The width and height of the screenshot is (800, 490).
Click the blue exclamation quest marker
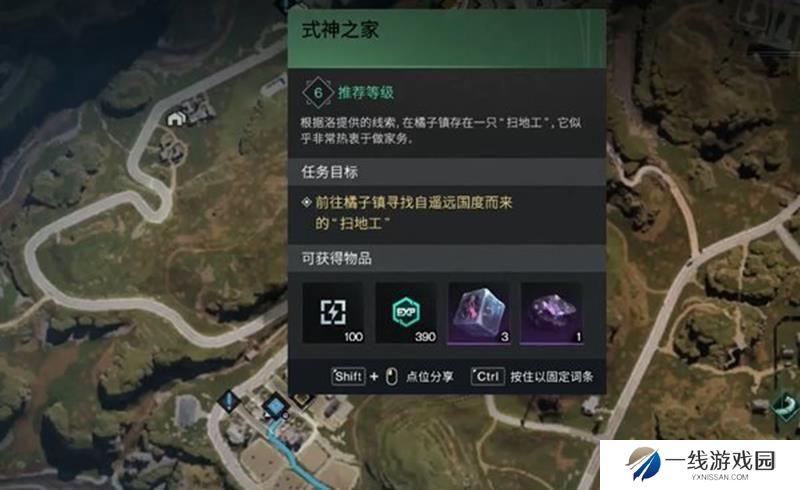pyautogui.click(x=229, y=400)
